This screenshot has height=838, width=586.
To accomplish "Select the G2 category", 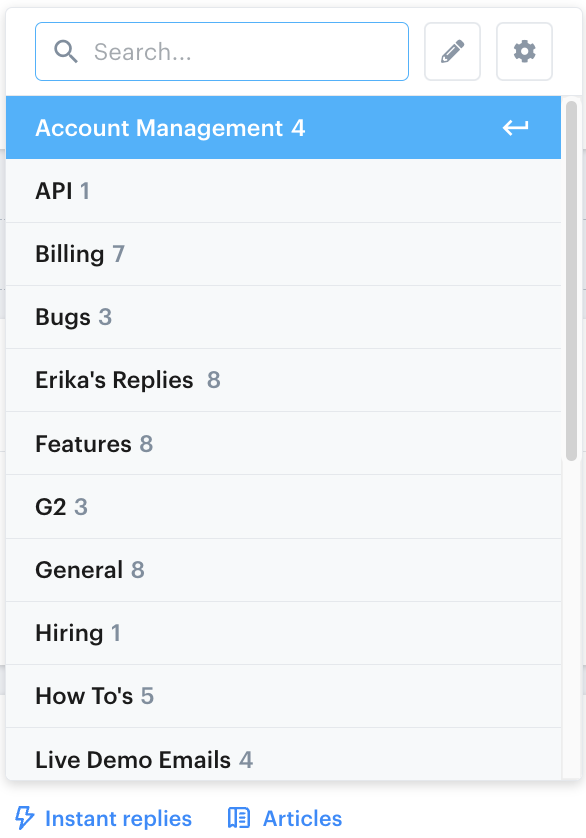I will point(283,507).
